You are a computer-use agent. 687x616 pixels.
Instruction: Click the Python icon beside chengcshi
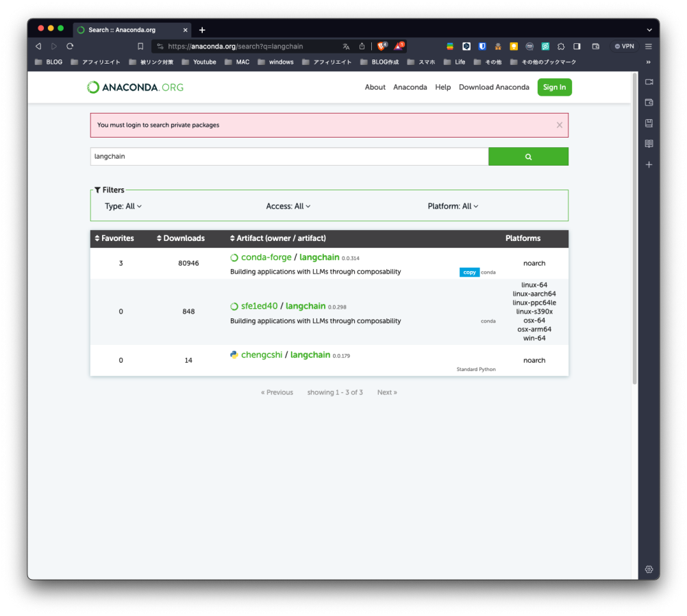[x=234, y=355]
